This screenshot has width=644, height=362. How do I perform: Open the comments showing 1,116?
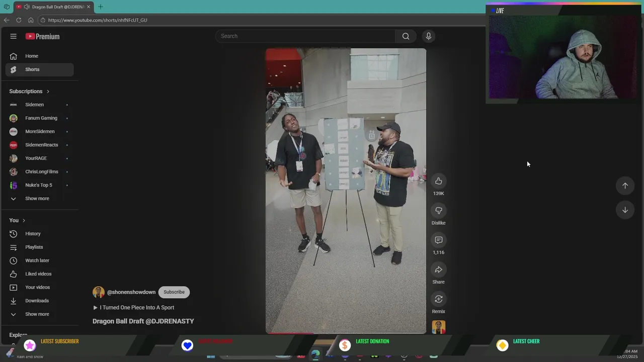coord(439,240)
